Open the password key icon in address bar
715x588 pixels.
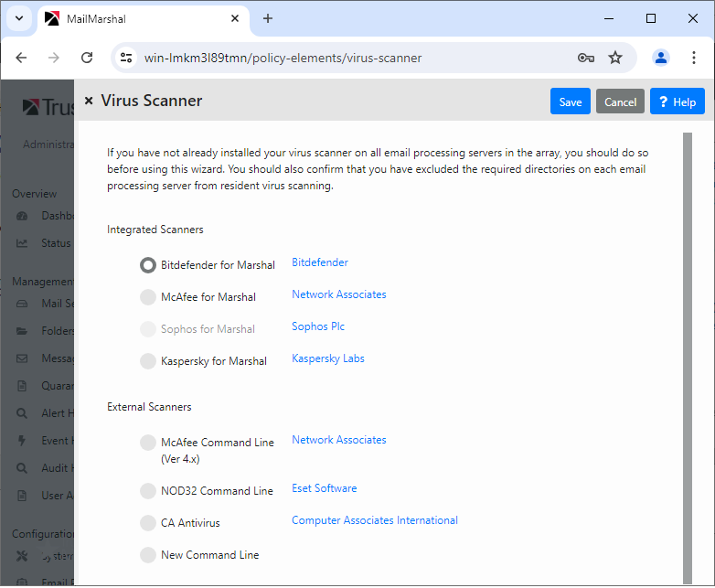(586, 58)
